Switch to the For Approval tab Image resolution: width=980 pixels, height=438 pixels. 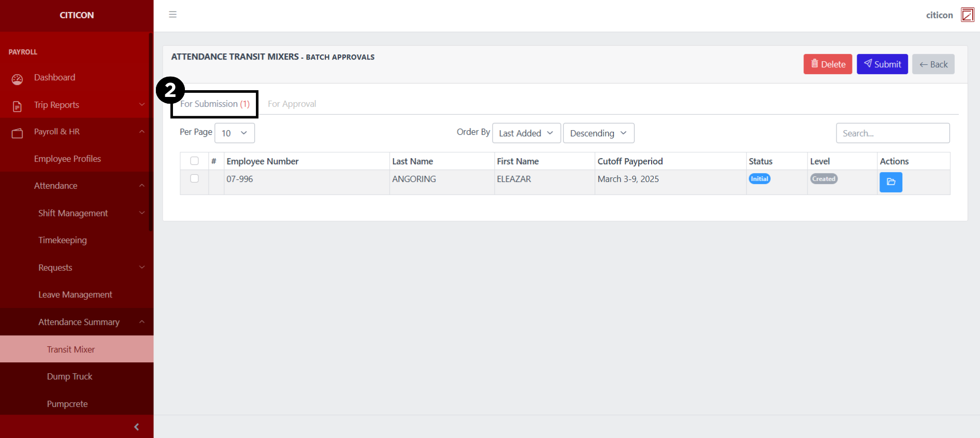click(x=292, y=104)
